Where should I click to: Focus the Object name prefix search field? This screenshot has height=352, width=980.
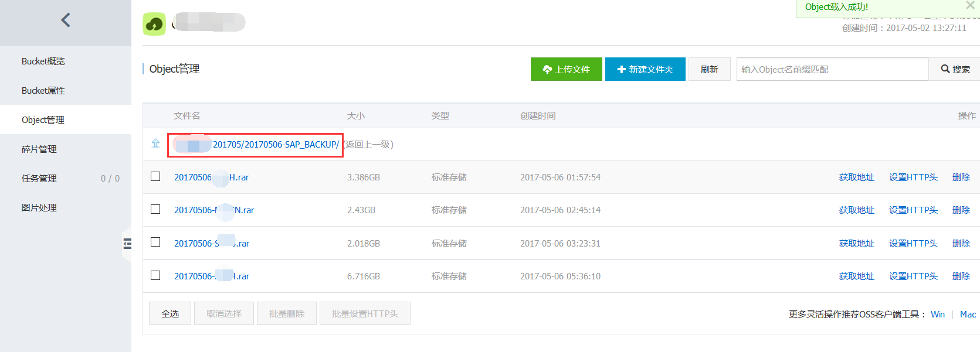(832, 69)
